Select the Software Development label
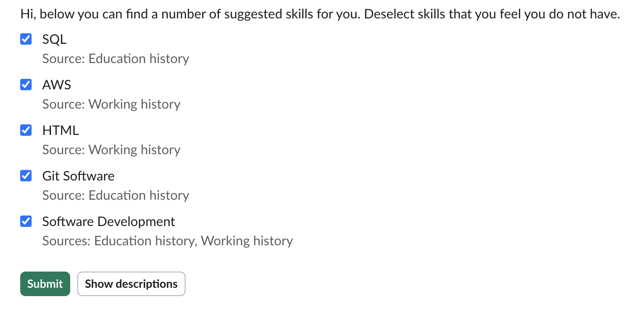 click(x=108, y=221)
